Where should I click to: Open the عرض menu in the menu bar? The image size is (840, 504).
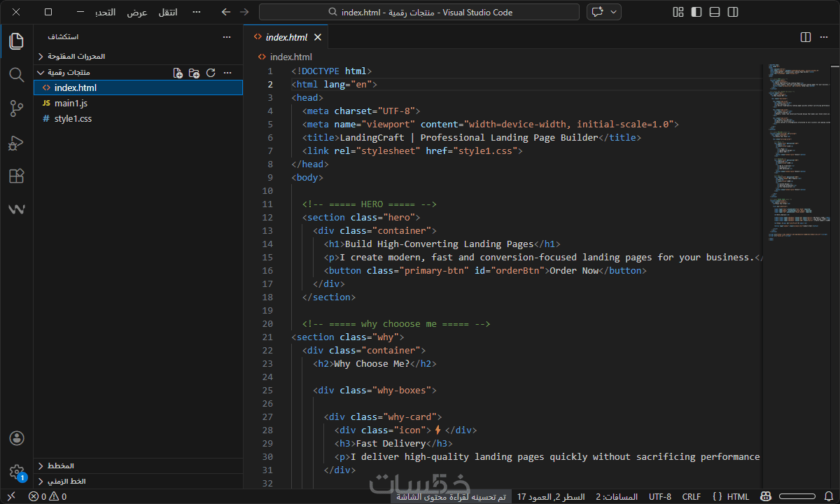137,13
